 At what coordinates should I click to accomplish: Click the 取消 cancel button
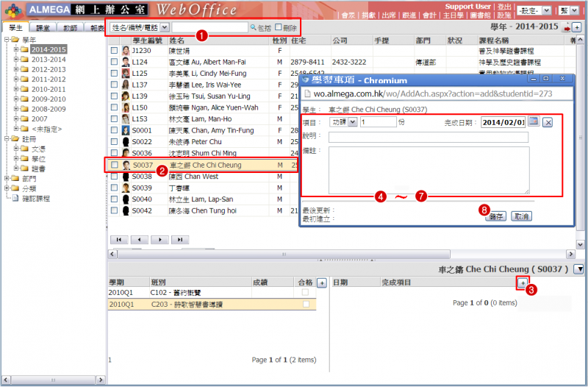tap(521, 216)
